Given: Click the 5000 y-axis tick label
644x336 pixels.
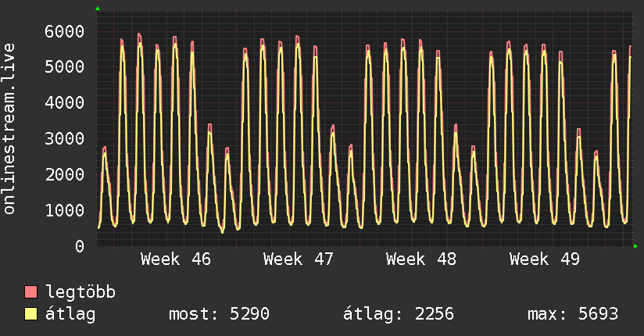Looking at the screenshot, I should (65, 66).
